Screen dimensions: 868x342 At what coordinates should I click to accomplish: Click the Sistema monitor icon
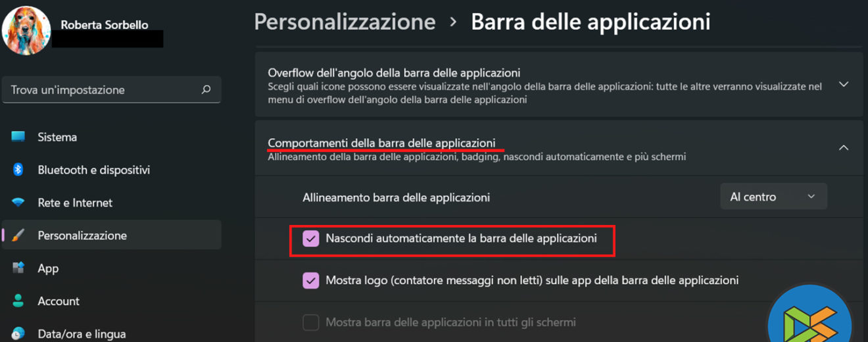click(18, 137)
